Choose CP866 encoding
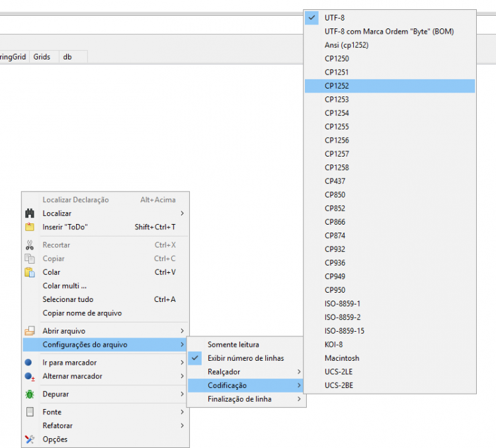This screenshot has height=448, width=496. click(390, 222)
